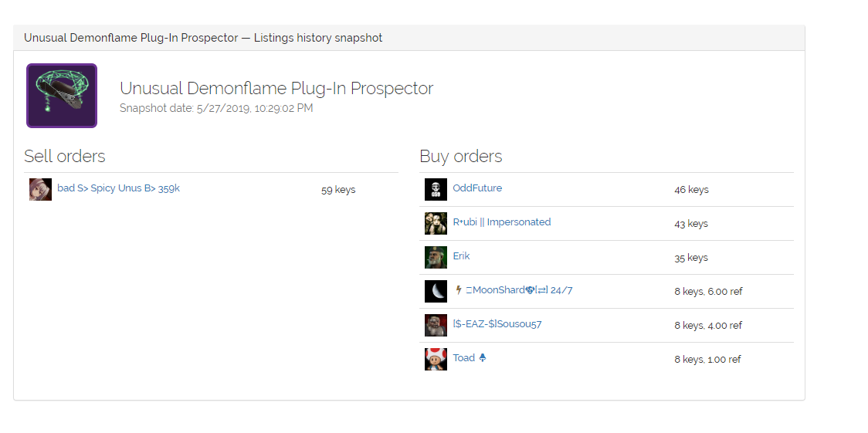Click the moon avatar for MoonShard

[x=436, y=291]
